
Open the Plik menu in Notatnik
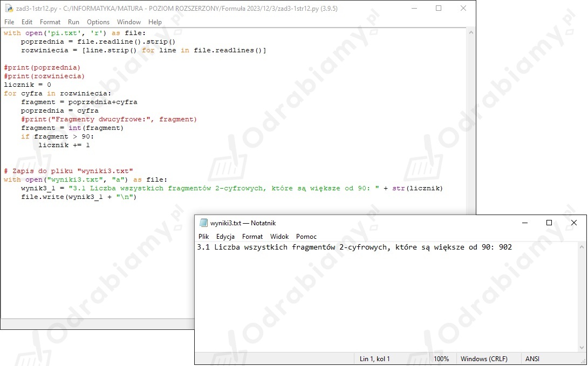tap(203, 237)
